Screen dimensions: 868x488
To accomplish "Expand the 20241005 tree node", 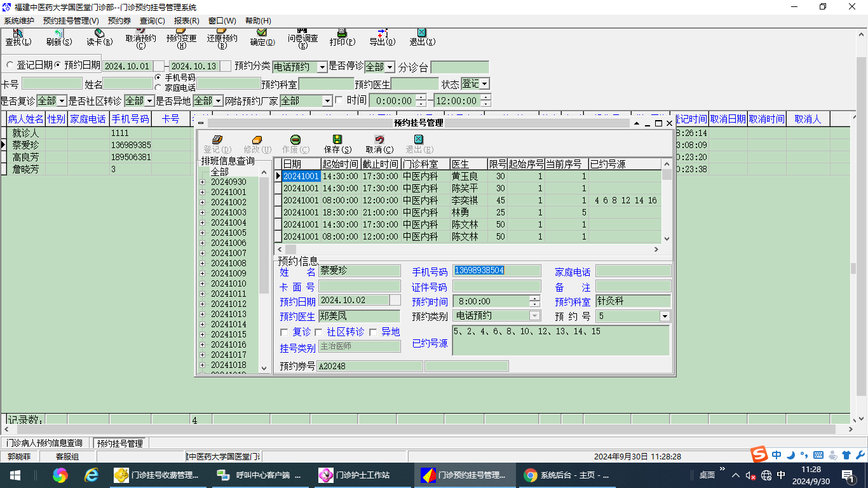I will pyautogui.click(x=203, y=233).
